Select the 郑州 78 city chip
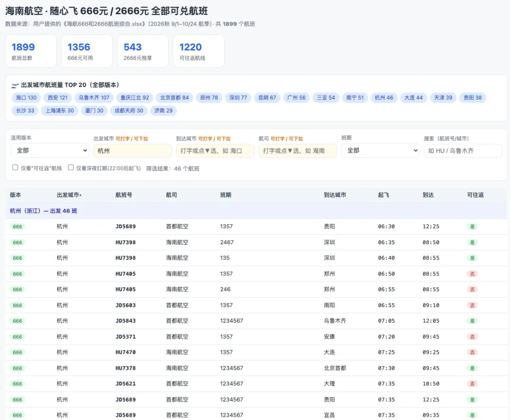 pos(209,98)
